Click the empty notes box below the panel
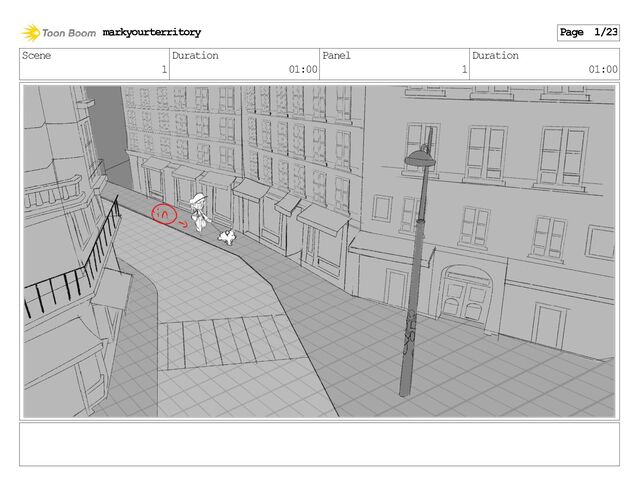This screenshot has width=640, height=495. point(319,444)
